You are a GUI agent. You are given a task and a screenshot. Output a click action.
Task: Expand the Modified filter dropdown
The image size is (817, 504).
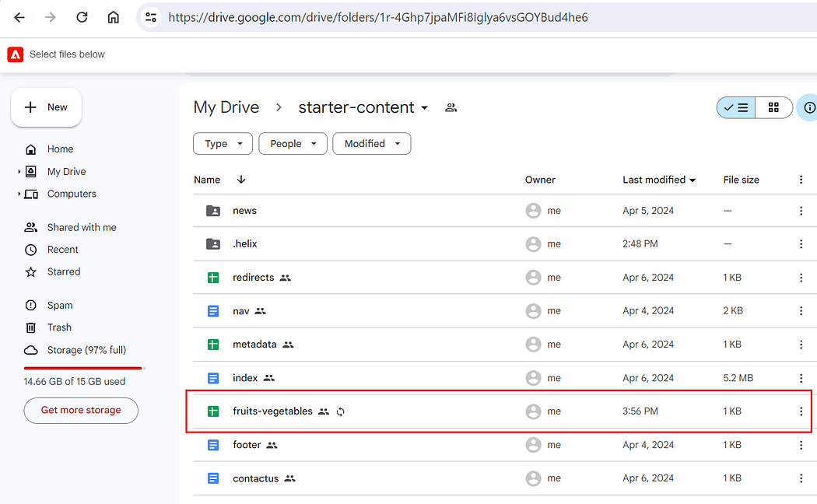coord(371,144)
